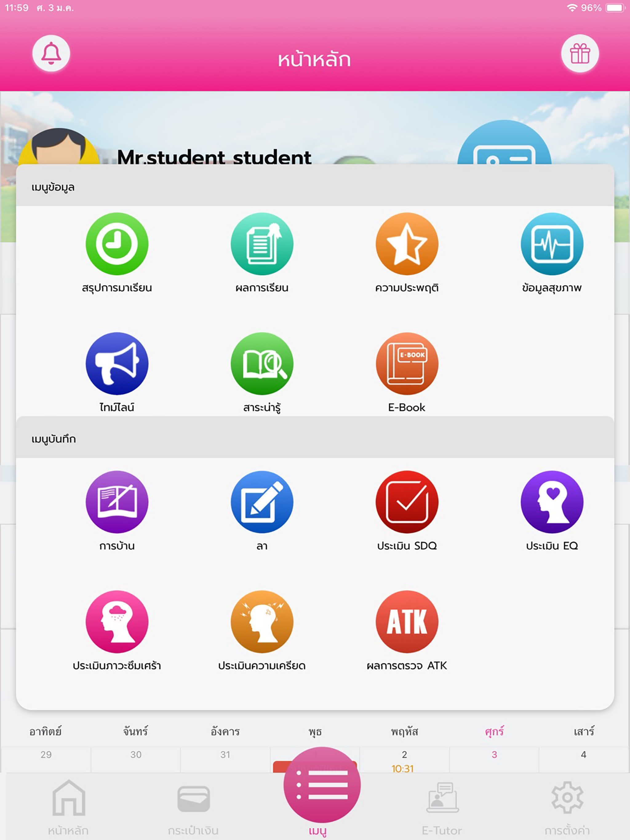Open the timeline megaphone icon

[117, 363]
